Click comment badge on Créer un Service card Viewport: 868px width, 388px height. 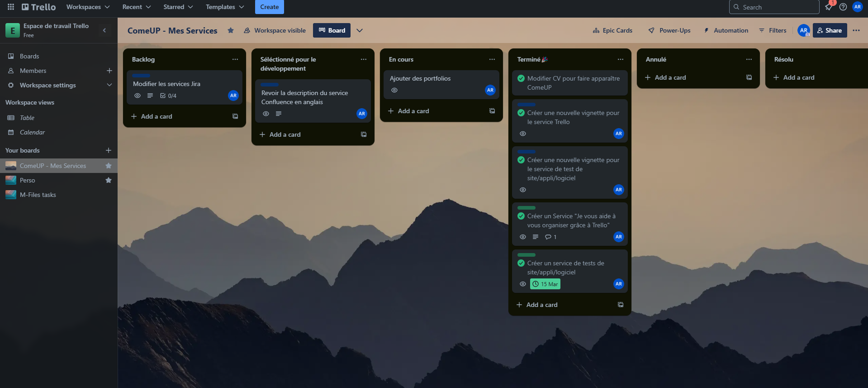coord(551,237)
